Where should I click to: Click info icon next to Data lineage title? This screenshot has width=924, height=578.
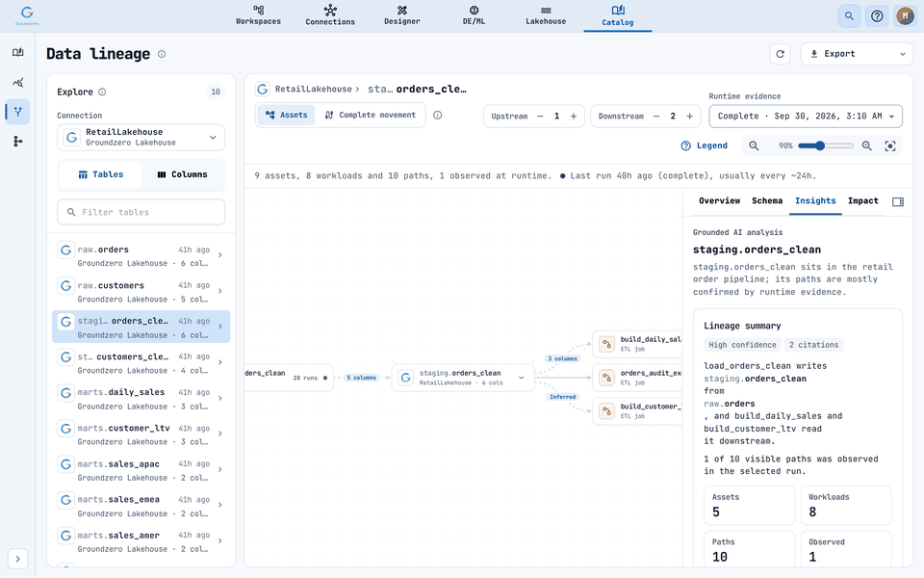[162, 54]
